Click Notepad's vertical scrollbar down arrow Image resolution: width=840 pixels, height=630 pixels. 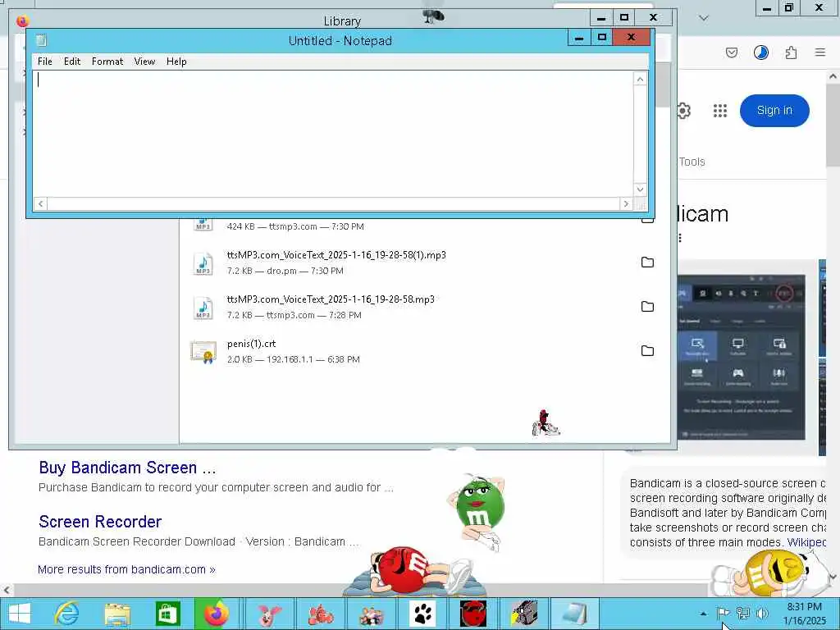640,189
